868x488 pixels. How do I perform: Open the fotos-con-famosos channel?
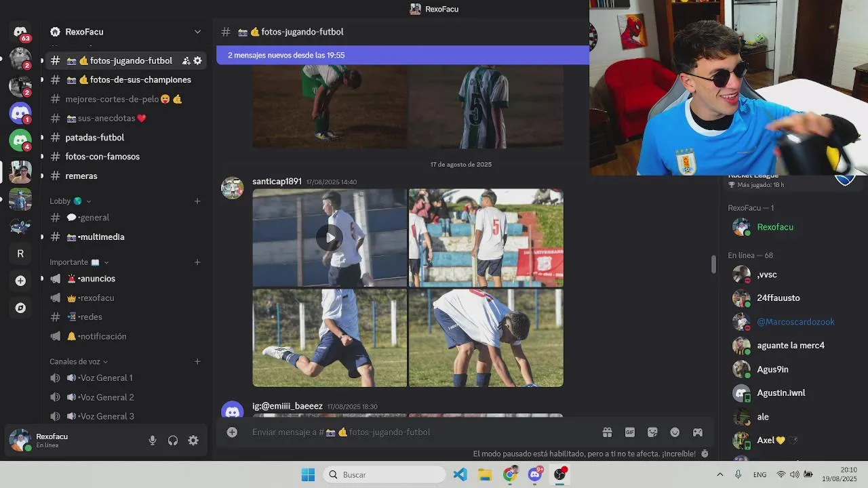[126, 156]
